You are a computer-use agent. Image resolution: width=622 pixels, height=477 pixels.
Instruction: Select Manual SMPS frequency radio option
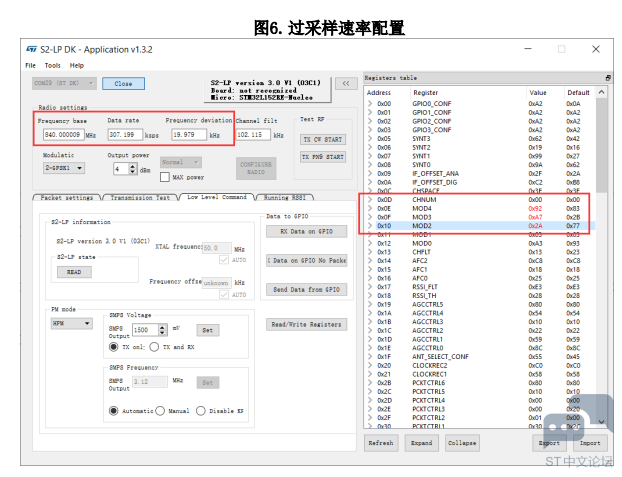point(160,411)
